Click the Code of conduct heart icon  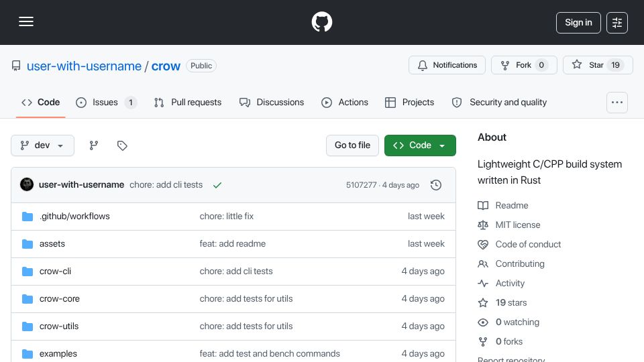point(483,244)
